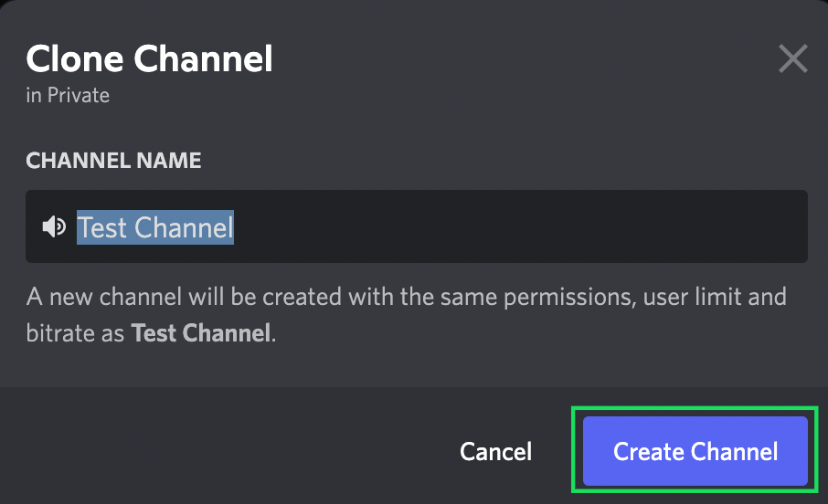Viewport: 828px width, 504px height.
Task: Click the voice channel speaker icon
Action: 54,226
